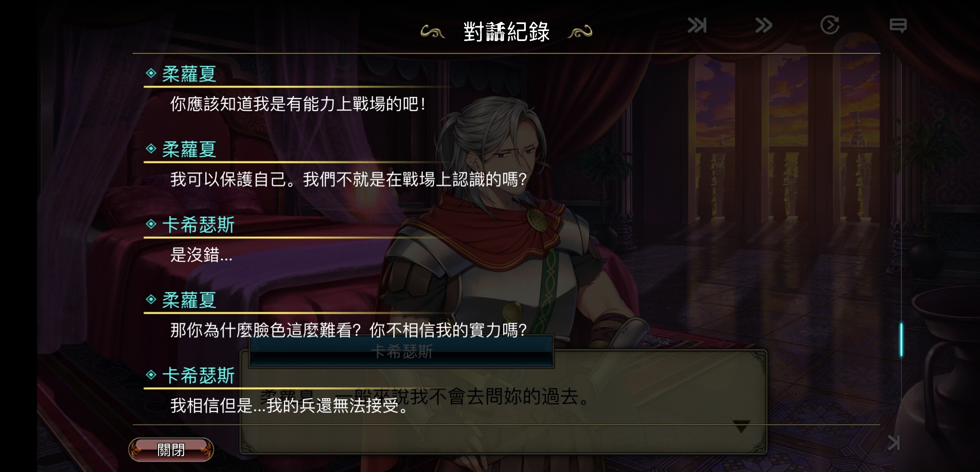The width and height of the screenshot is (980, 472).
Task: Tap the auto-play circular arrow icon
Action: pos(830,25)
